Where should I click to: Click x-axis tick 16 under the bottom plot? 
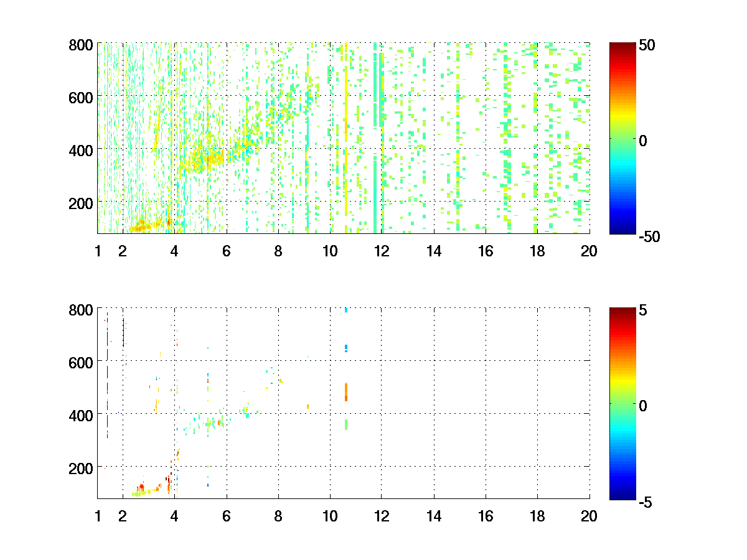pyautogui.click(x=486, y=516)
